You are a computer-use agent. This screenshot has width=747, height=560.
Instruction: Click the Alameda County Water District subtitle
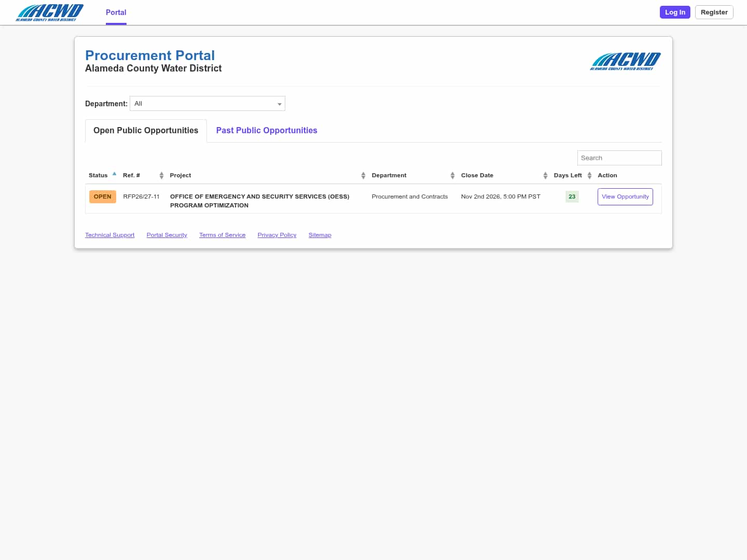click(154, 68)
